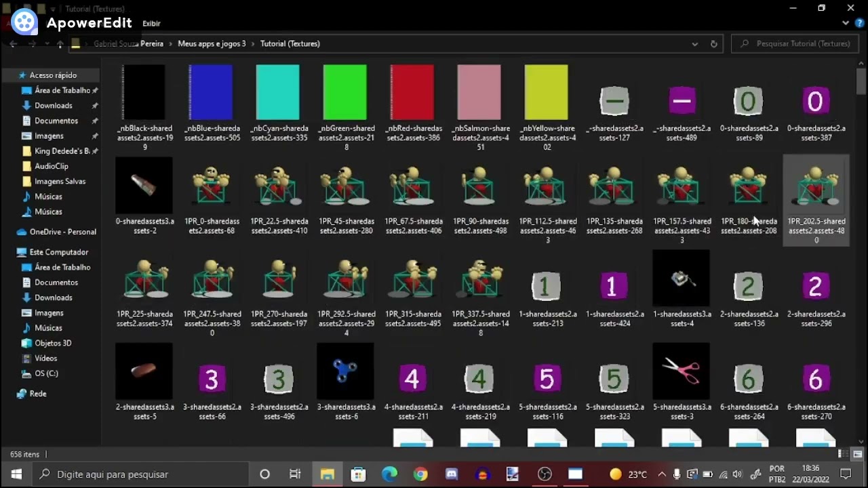Open Discord from taskbar
The image size is (868, 488).
pos(452,474)
